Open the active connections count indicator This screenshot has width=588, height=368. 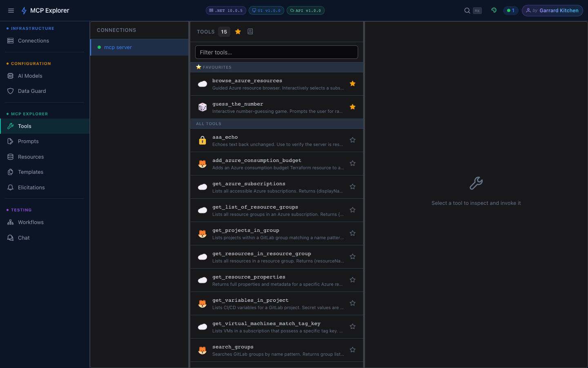510,11
